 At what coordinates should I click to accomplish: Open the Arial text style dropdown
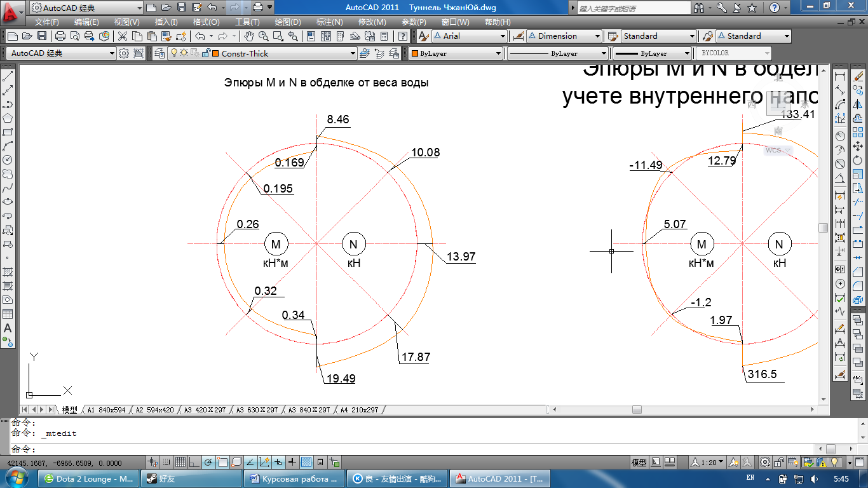coord(503,36)
